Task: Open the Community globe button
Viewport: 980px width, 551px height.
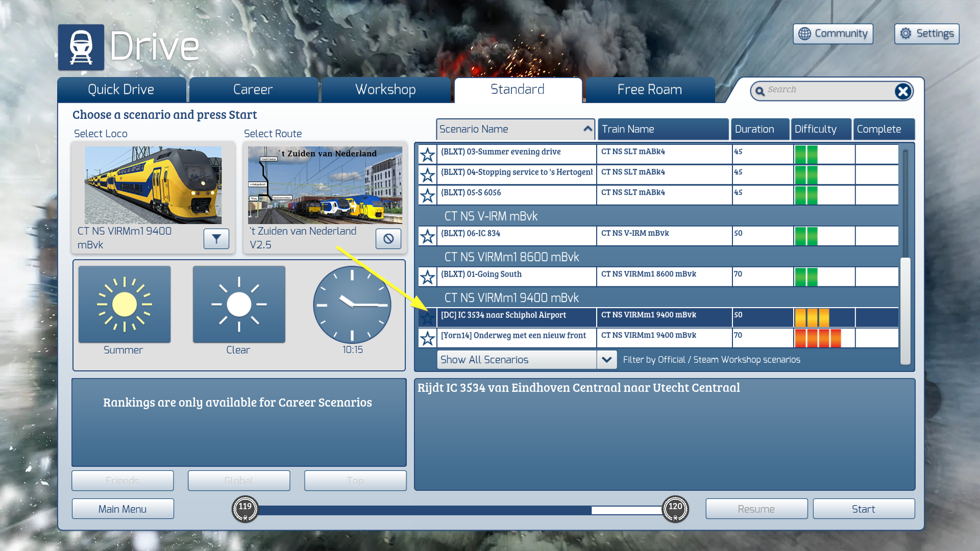Action: [x=833, y=34]
